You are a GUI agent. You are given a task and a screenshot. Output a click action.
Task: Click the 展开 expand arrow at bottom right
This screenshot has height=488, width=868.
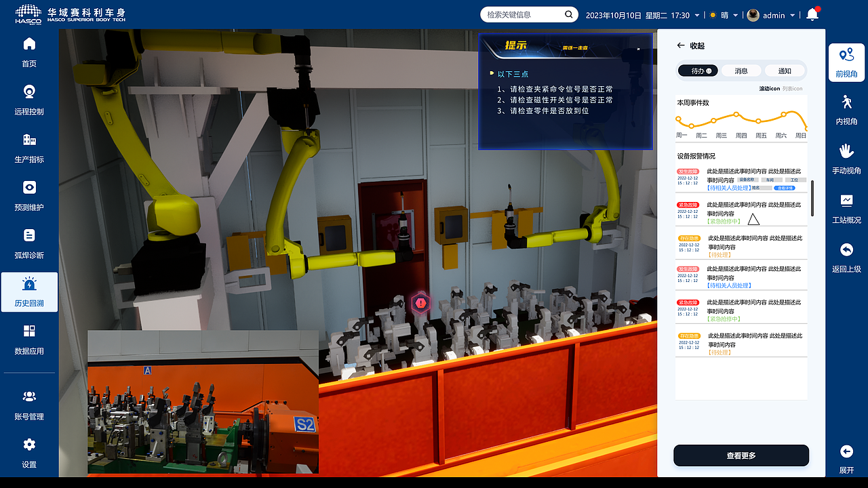pyautogui.click(x=846, y=451)
